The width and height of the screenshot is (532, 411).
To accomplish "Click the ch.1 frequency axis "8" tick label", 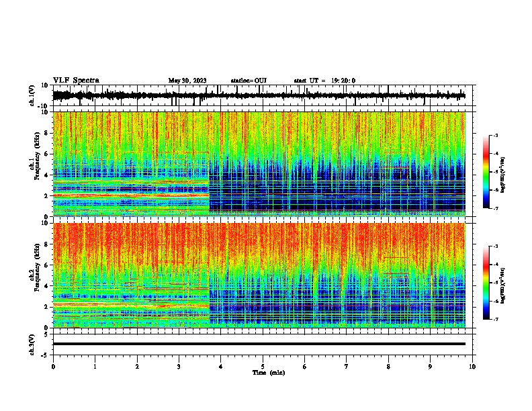I will tap(46, 133).
